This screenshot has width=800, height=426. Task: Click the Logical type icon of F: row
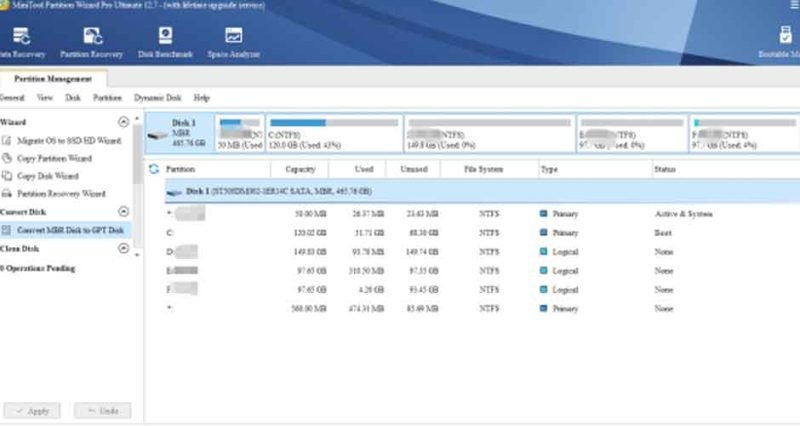[543, 289]
